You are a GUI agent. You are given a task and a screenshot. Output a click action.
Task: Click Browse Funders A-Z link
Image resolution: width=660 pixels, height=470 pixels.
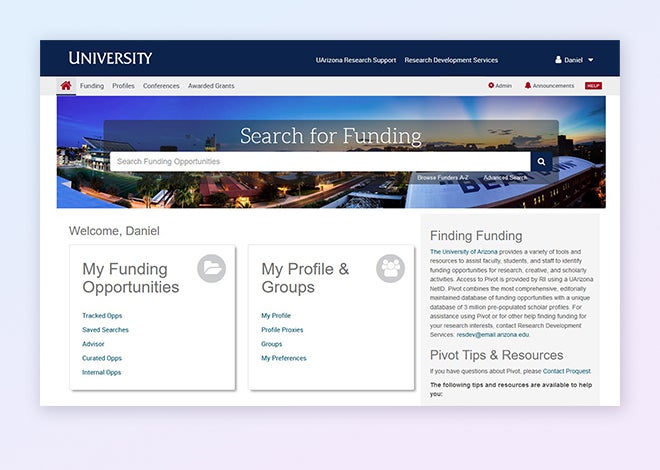442,178
